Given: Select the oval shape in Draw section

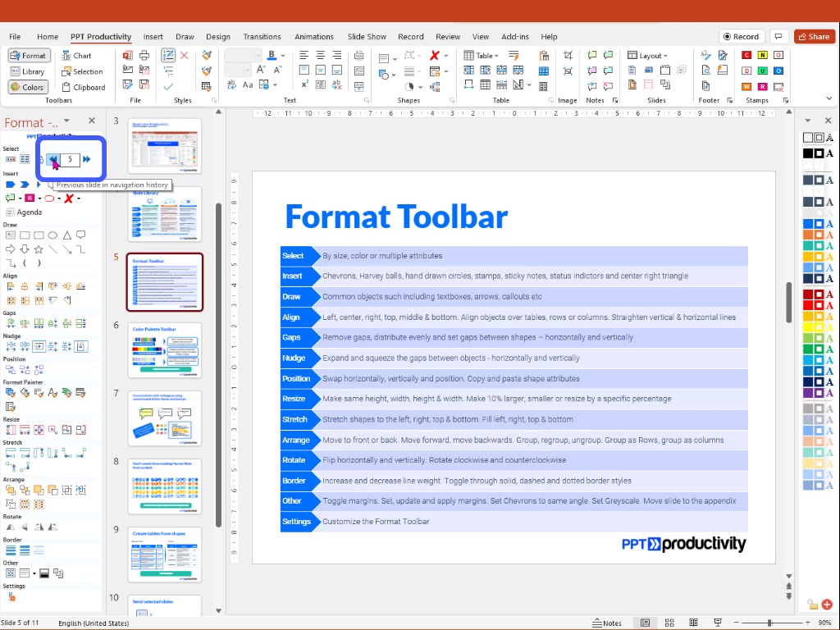Looking at the screenshot, I should (x=52, y=235).
